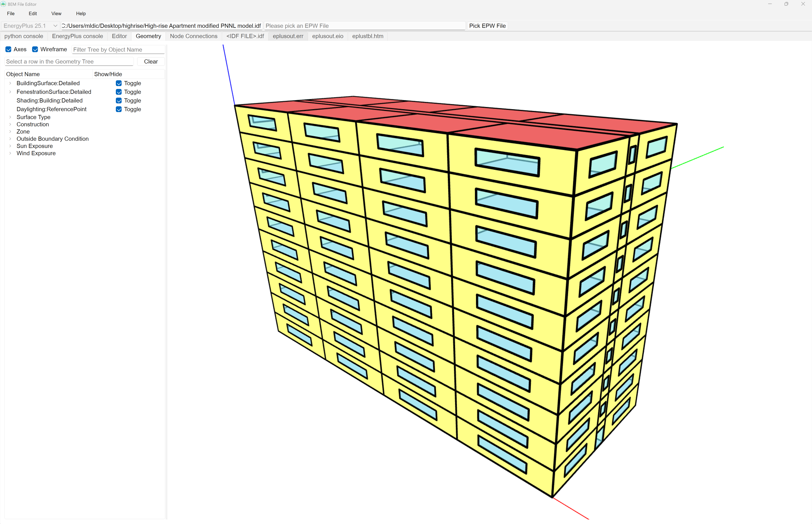Screen dimensions: 812x524
Task: Open the EnergyPlus 25.1 version dropdown
Action: (30, 26)
